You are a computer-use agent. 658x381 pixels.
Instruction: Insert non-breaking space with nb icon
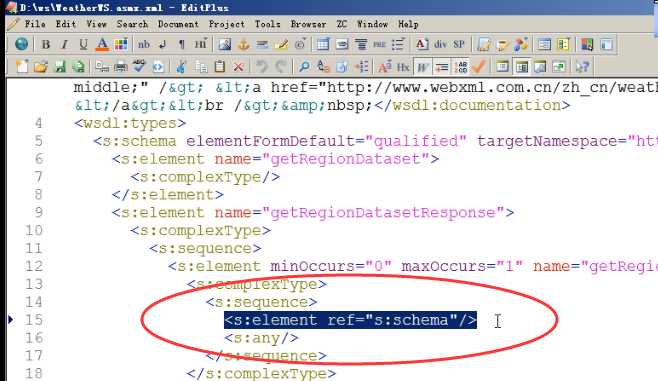click(144, 44)
